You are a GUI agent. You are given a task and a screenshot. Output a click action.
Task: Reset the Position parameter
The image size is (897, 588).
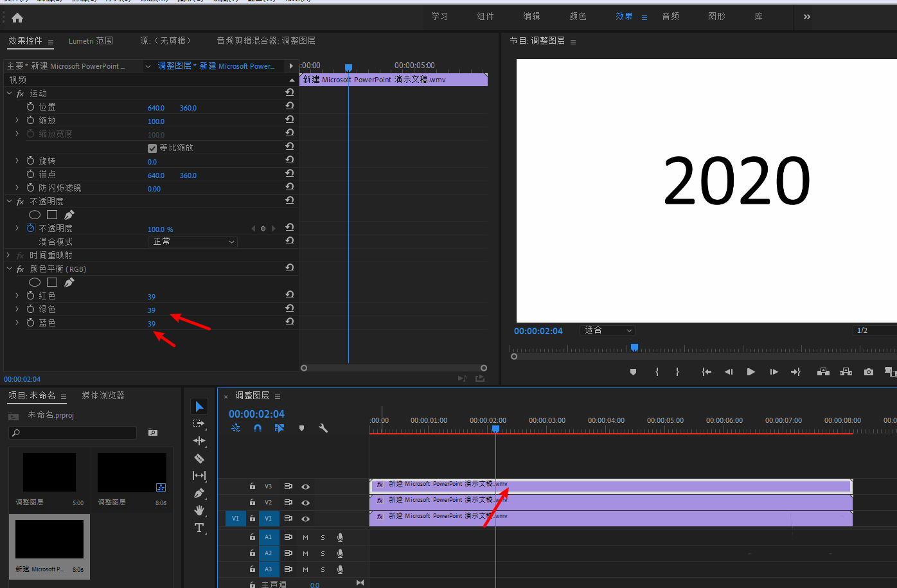pos(290,106)
